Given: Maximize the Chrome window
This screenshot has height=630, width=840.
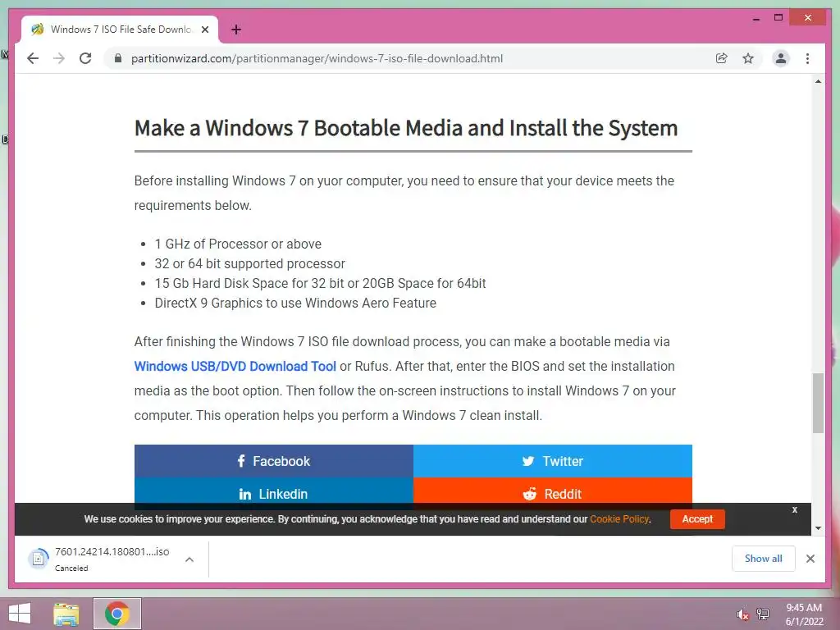Looking at the screenshot, I should click(x=778, y=18).
